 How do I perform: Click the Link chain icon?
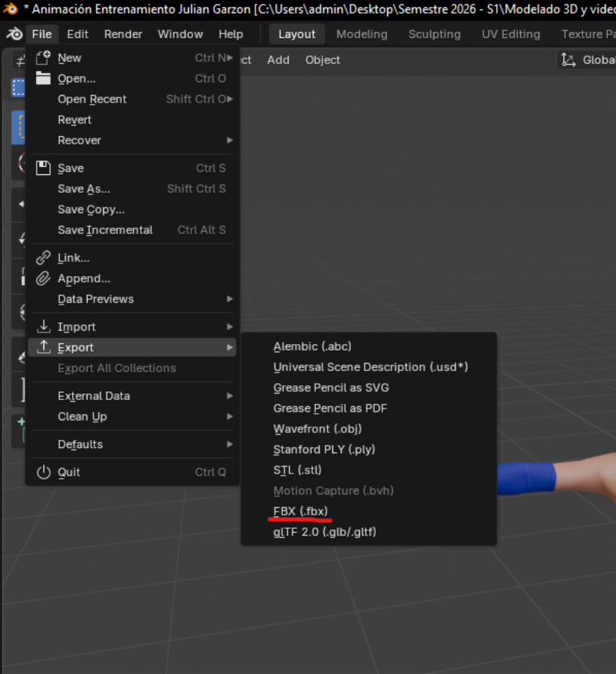(x=43, y=257)
